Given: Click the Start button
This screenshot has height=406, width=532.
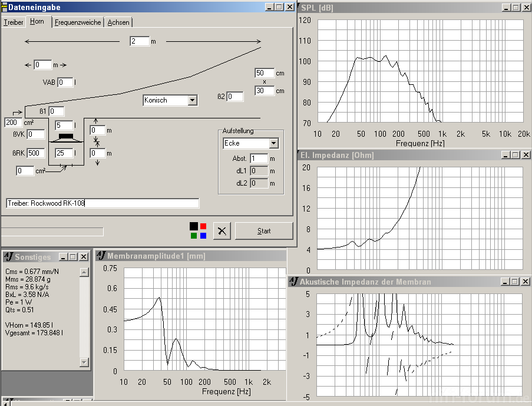Looking at the screenshot, I should [264, 231].
